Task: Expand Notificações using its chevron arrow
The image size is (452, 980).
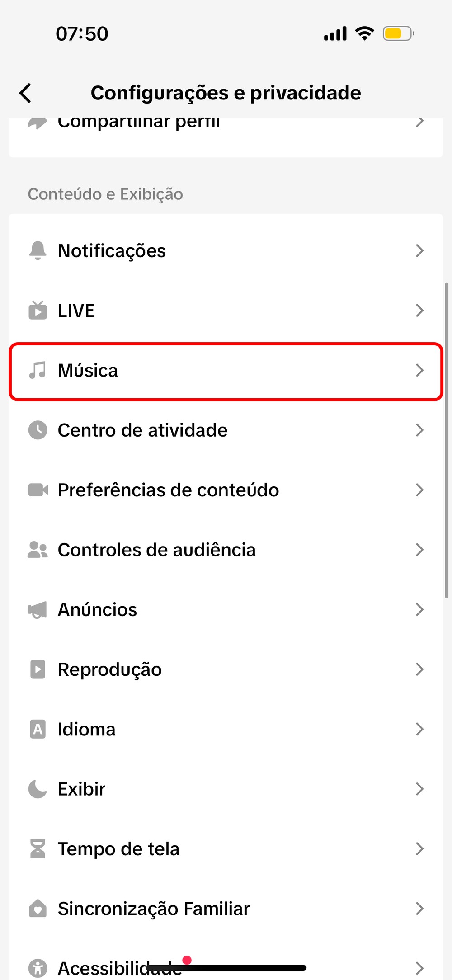Action: 419,250
